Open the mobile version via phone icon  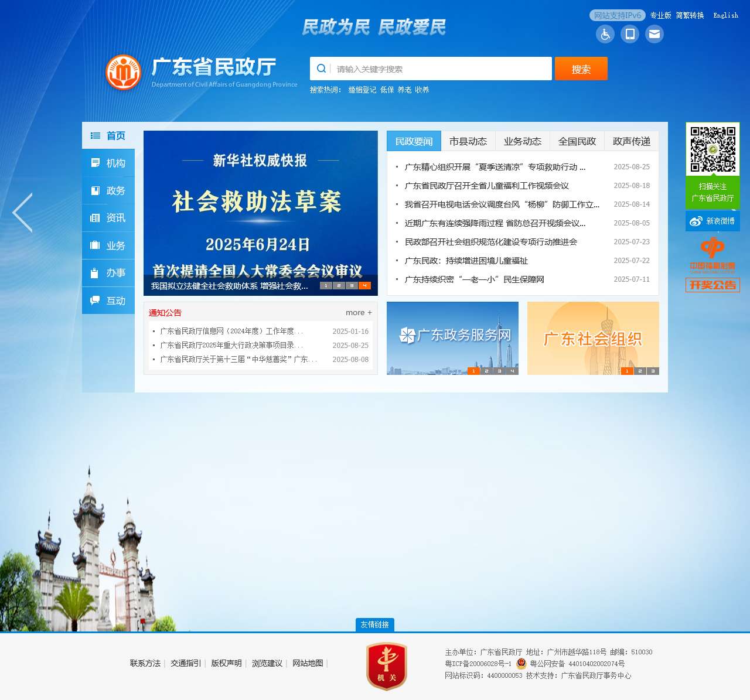click(630, 34)
